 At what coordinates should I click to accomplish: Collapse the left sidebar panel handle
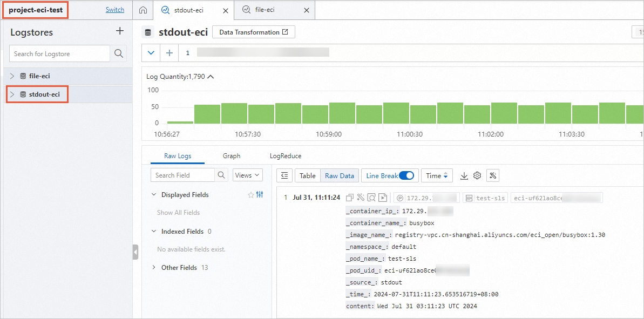click(x=135, y=252)
